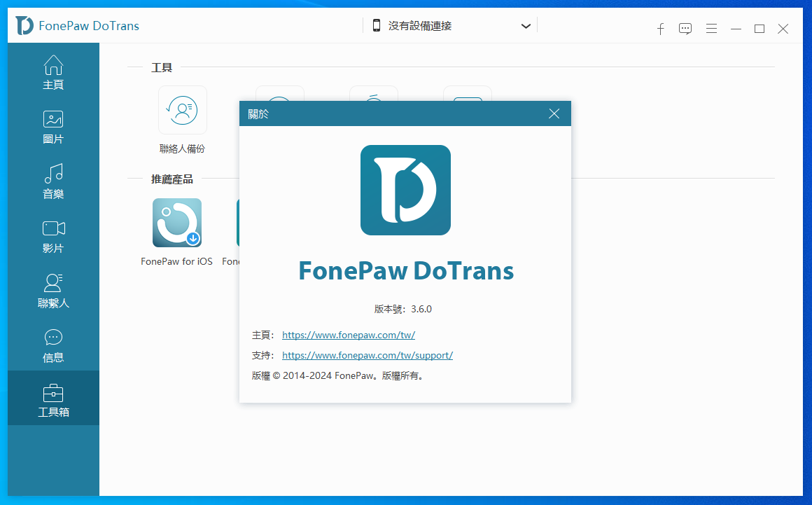
Task: Launch the 聯絡人備份 contacts backup tool
Action: coord(182,110)
